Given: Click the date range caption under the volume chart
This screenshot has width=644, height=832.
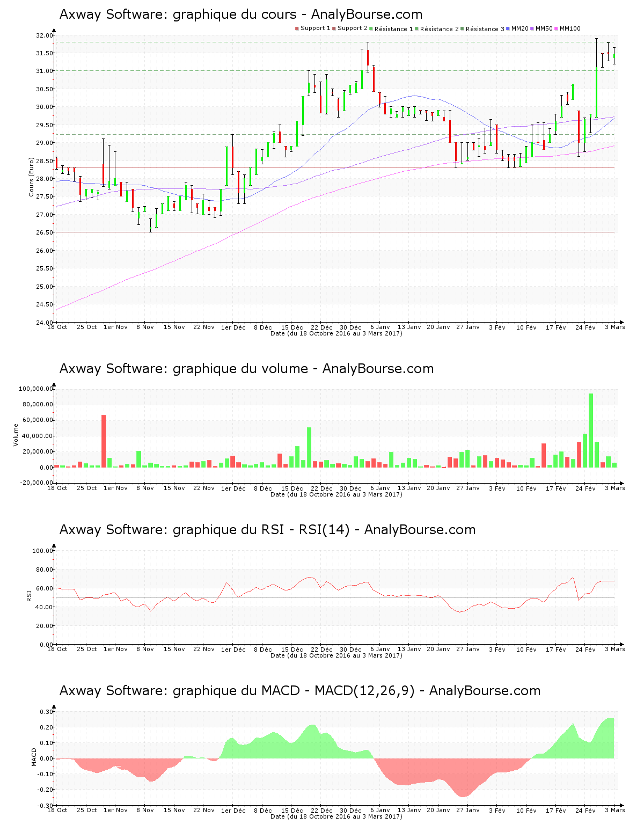Looking at the screenshot, I should pos(336,494).
